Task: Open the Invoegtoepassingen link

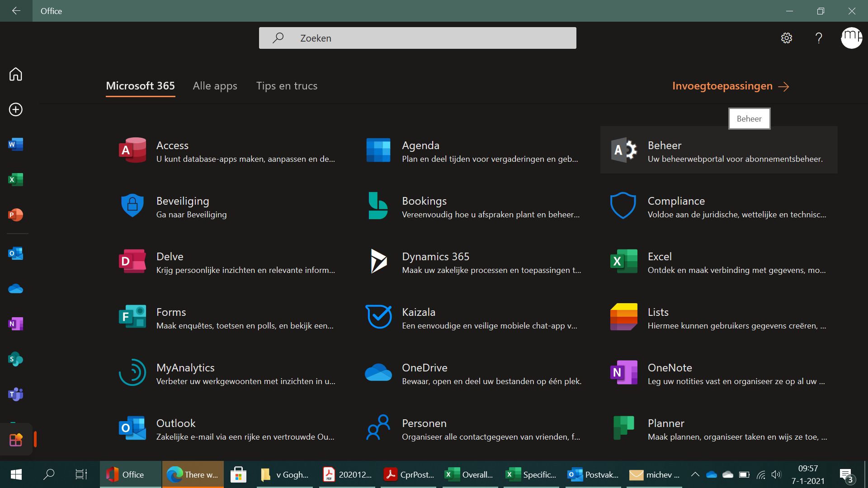Action: click(731, 86)
